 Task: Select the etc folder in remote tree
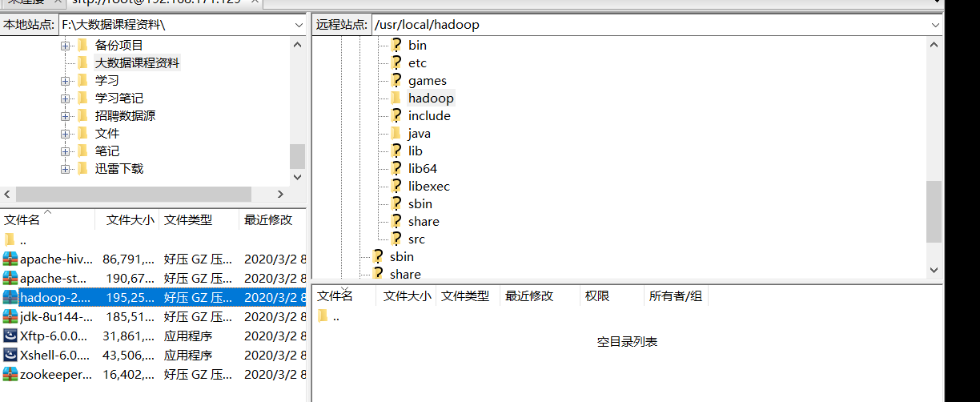tap(417, 63)
